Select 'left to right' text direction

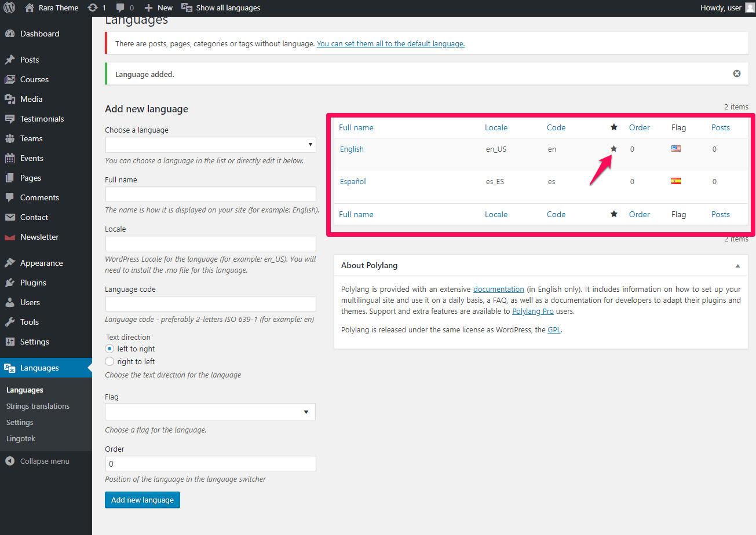click(x=109, y=349)
